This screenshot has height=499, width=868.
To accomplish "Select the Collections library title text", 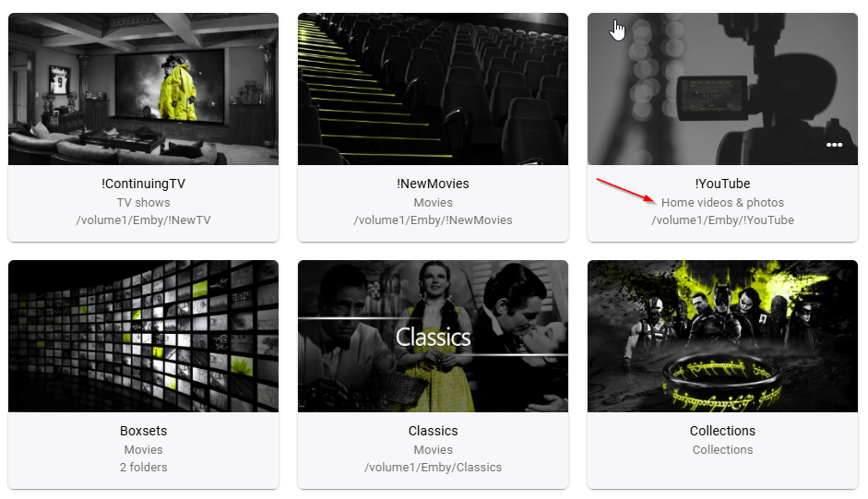I will tap(722, 431).
